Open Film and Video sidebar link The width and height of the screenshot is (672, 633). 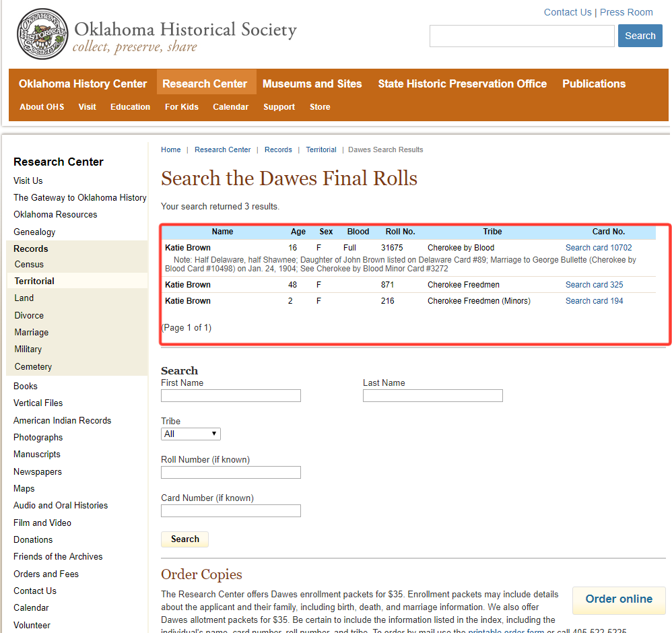tap(42, 523)
